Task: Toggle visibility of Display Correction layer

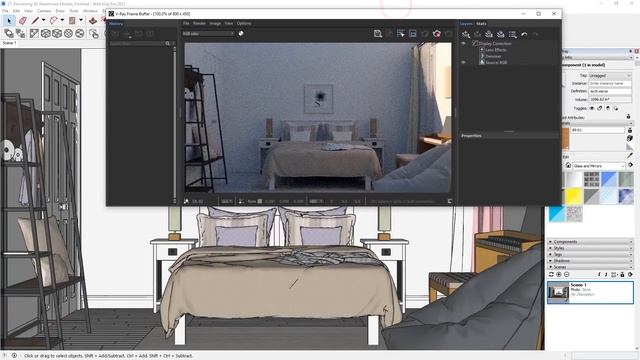Action: pyautogui.click(x=463, y=43)
